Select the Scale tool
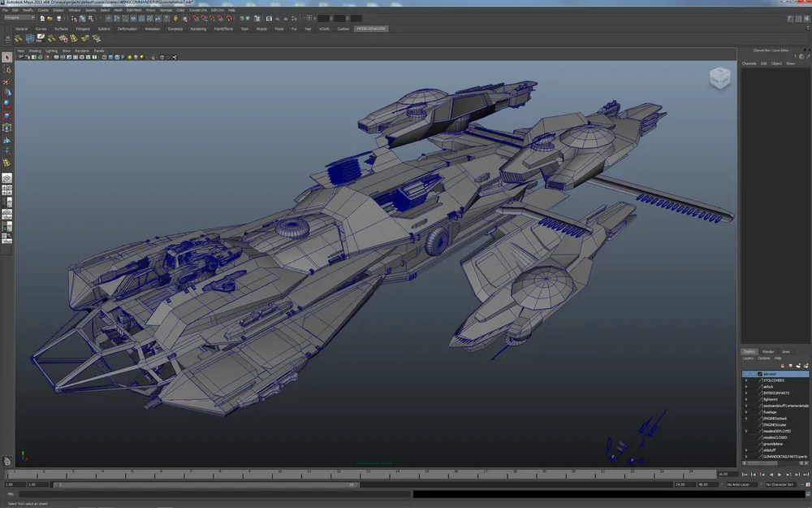This screenshot has height=508, width=812. (7, 115)
